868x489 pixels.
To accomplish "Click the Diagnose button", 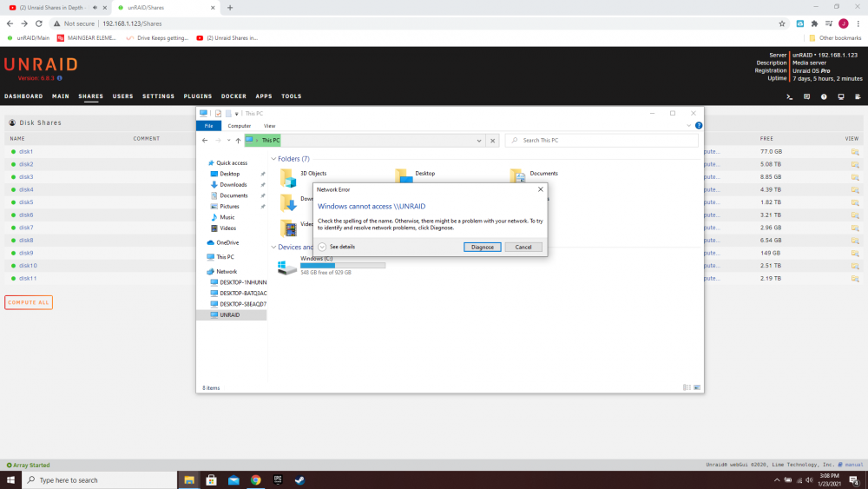I will coord(482,247).
